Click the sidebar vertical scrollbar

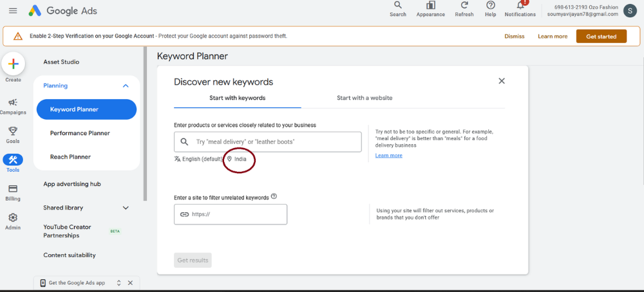[x=145, y=124]
